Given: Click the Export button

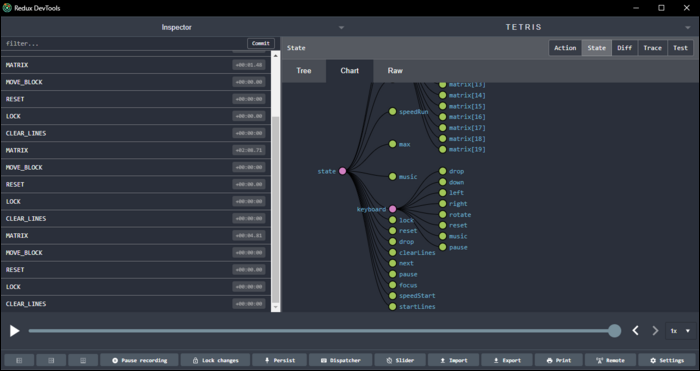Looking at the screenshot, I should (507, 360).
